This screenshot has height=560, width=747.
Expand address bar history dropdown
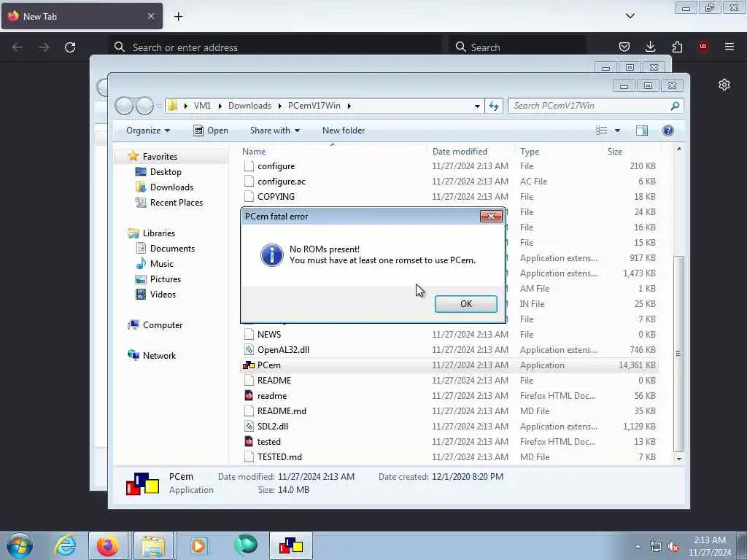coord(477,106)
